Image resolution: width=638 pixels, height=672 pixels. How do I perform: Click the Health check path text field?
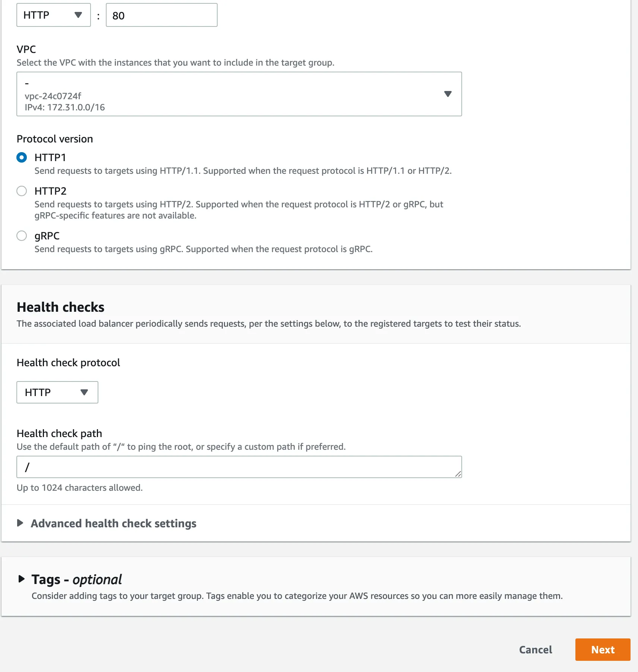coord(239,467)
